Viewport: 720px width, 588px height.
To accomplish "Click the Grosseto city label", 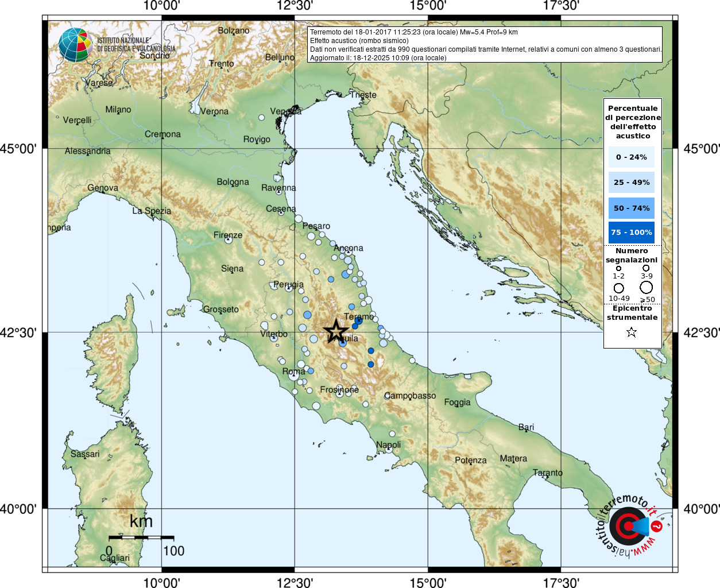I will 221,309.
